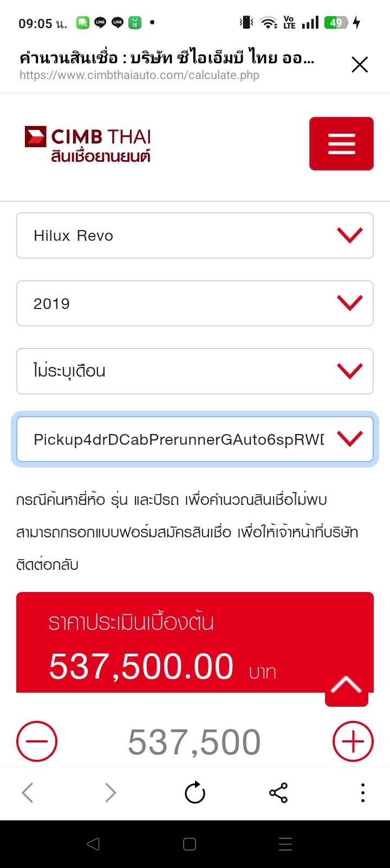Screen dimensions: 390x868
Task: Increase the amount with plus button
Action: coord(353,741)
